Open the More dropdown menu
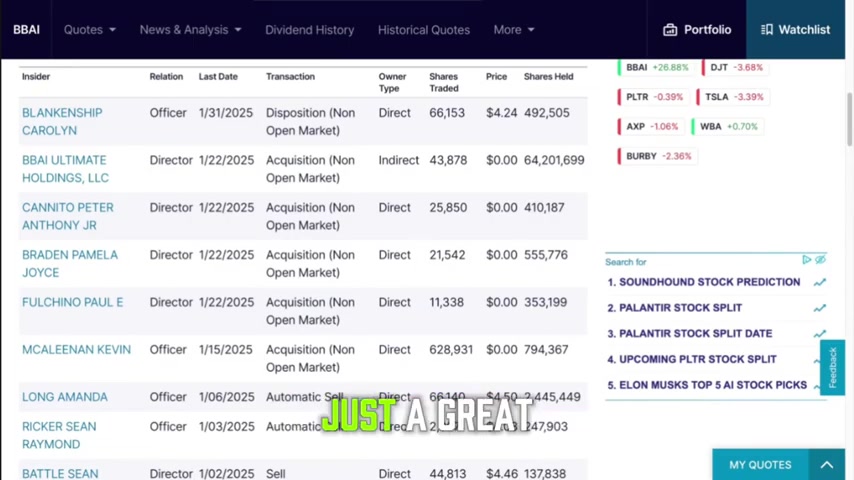Screen dimensions: 854x480 [x=514, y=30]
